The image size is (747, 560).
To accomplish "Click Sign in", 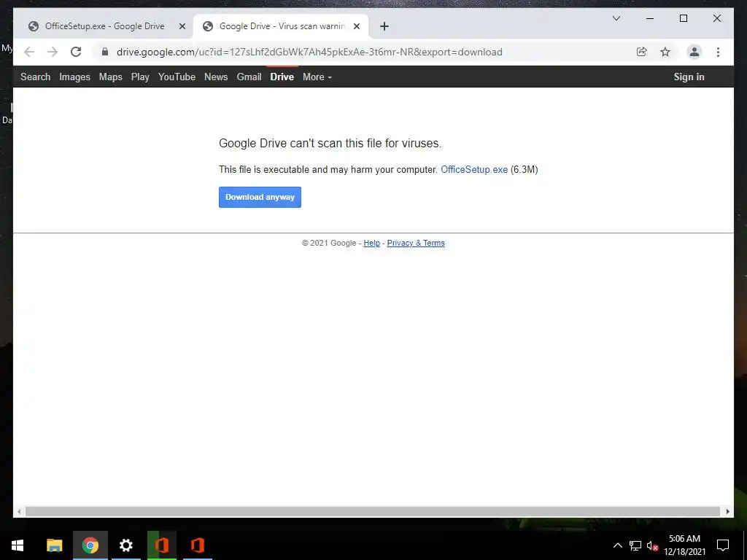I will coord(689,77).
